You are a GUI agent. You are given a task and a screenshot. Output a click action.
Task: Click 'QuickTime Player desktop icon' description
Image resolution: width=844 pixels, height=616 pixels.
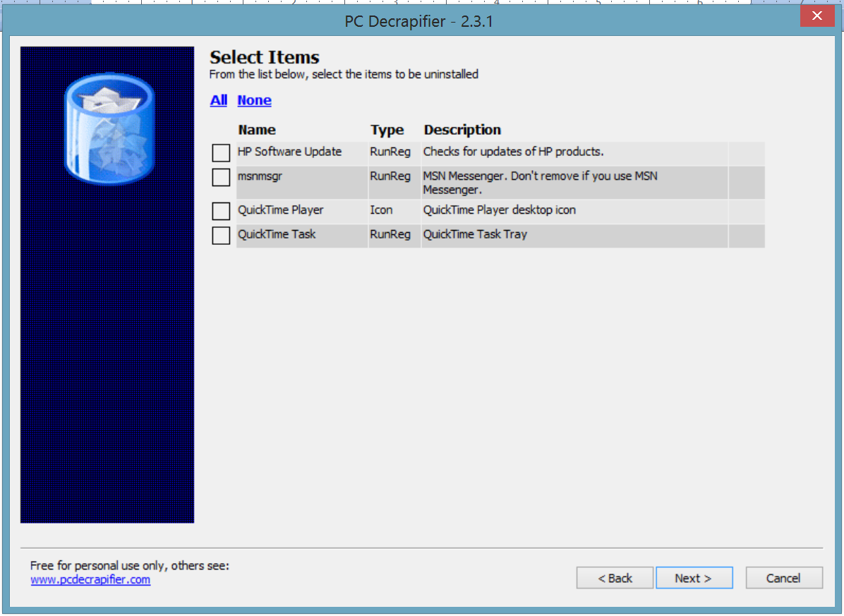click(500, 210)
